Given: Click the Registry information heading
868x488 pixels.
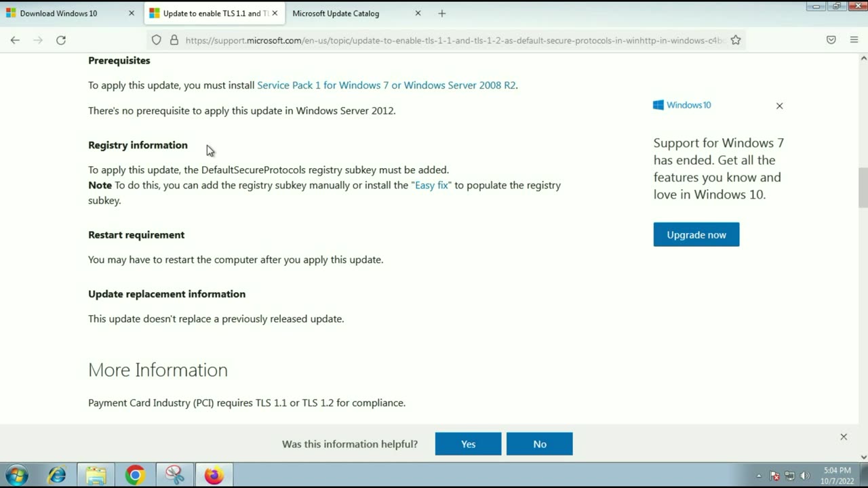Looking at the screenshot, I should 138,145.
